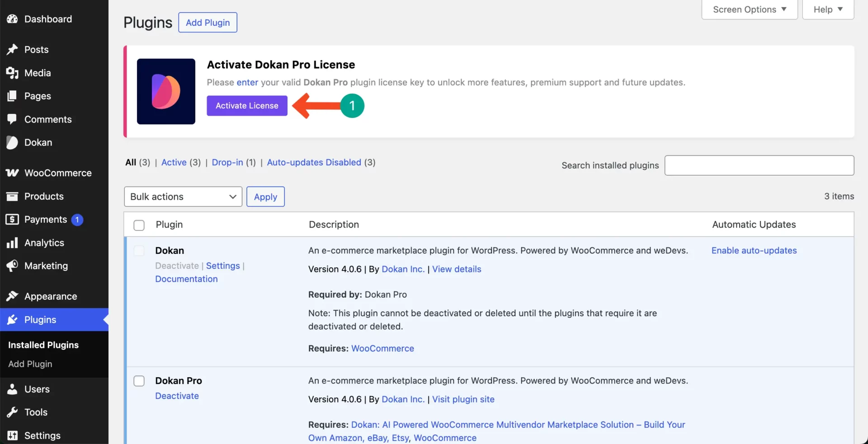
Task: Filter by Drop-in plugins
Action: tap(227, 163)
